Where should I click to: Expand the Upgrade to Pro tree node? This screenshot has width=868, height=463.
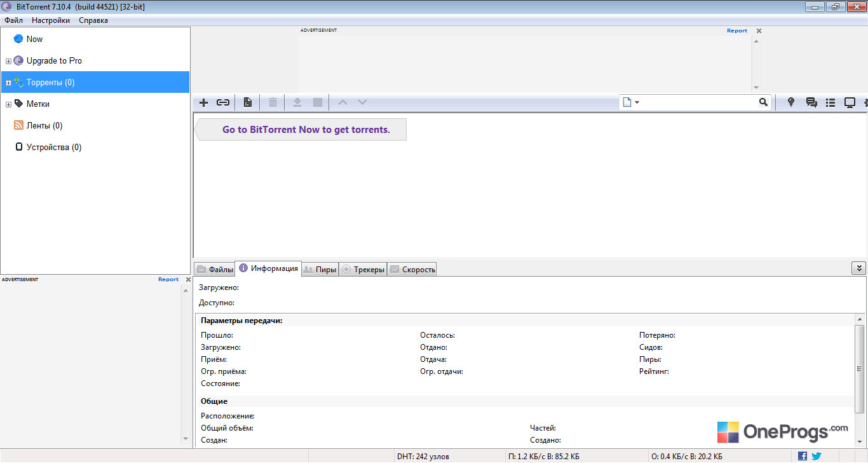(8, 61)
